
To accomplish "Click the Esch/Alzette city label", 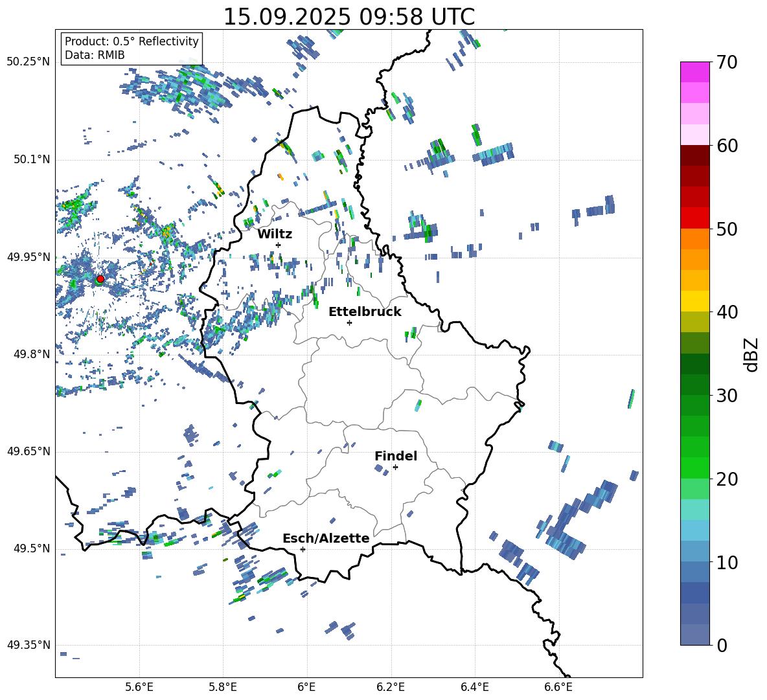I will [x=326, y=538].
